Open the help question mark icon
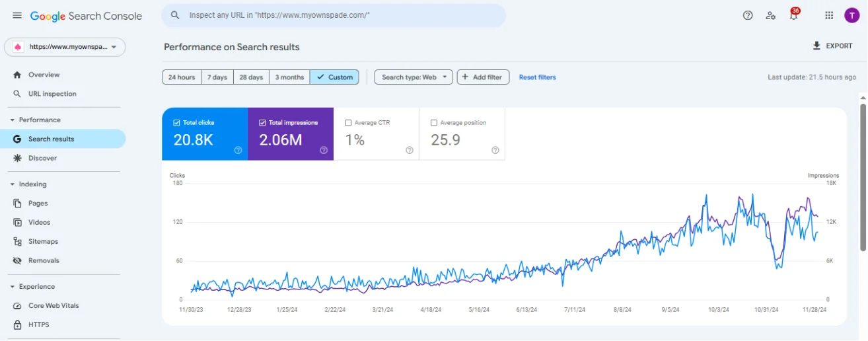Screen dimensions: 868x341 pos(748,15)
